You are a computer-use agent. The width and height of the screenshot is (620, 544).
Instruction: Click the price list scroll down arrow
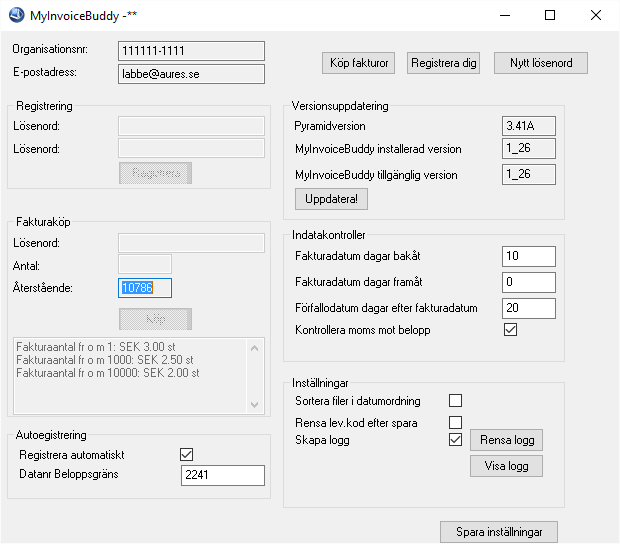coord(255,405)
